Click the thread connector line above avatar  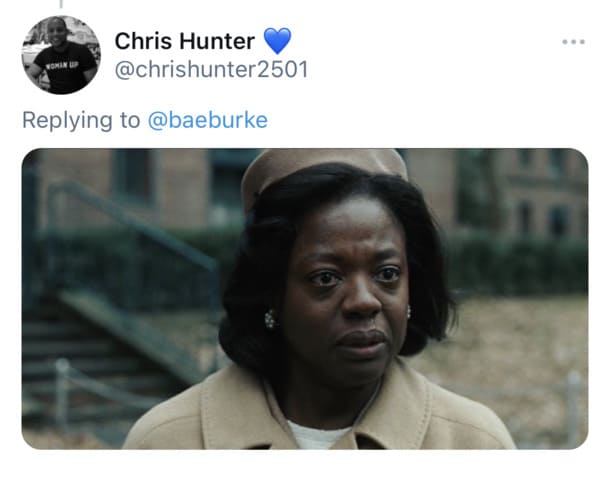pos(61,4)
